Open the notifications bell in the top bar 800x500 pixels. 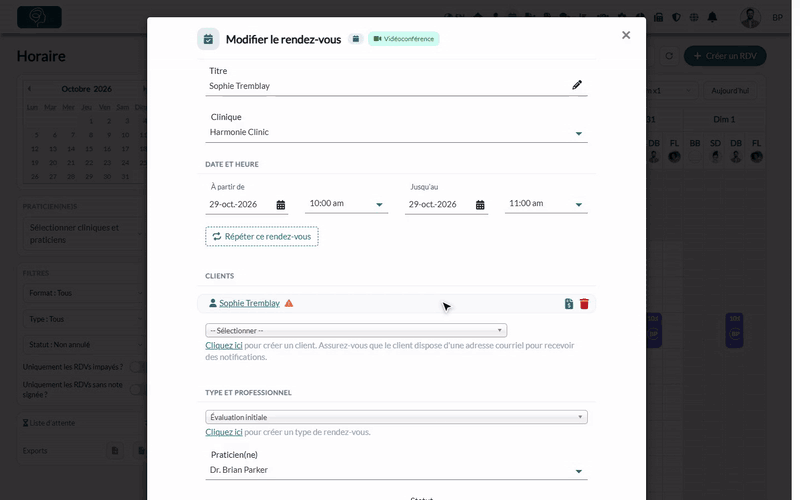(712, 17)
